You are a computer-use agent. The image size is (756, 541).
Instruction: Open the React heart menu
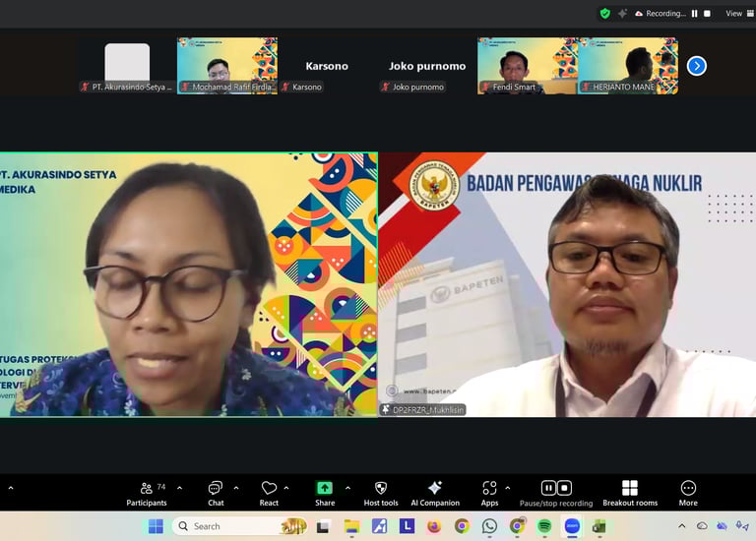[x=269, y=494]
